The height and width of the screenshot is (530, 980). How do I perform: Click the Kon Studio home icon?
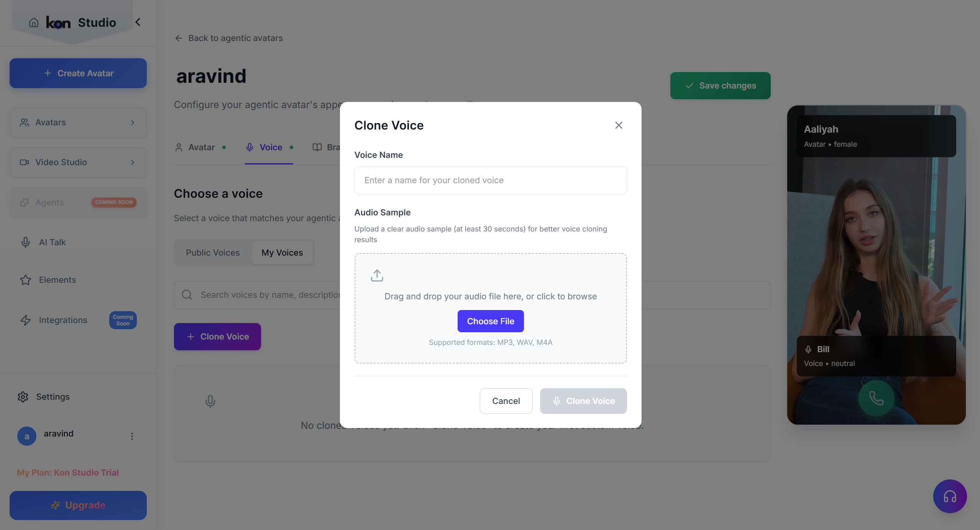tap(34, 22)
